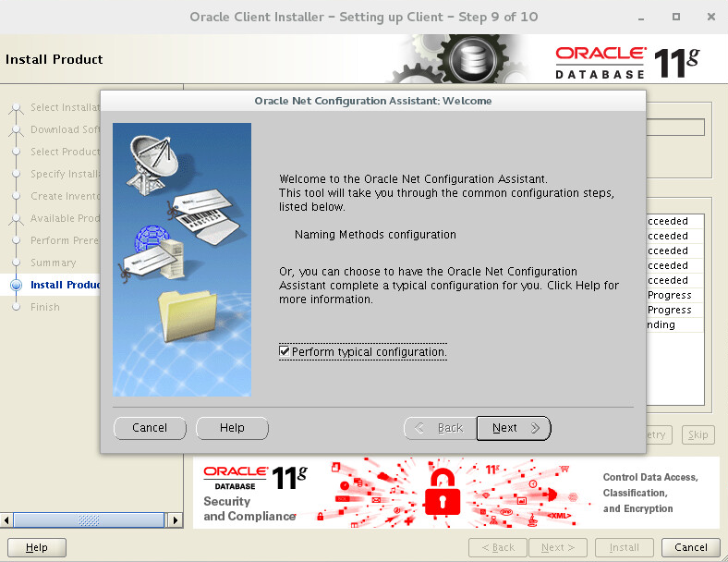The width and height of the screenshot is (728, 562).
Task: Click the Install Product step bullet
Action: [17, 285]
